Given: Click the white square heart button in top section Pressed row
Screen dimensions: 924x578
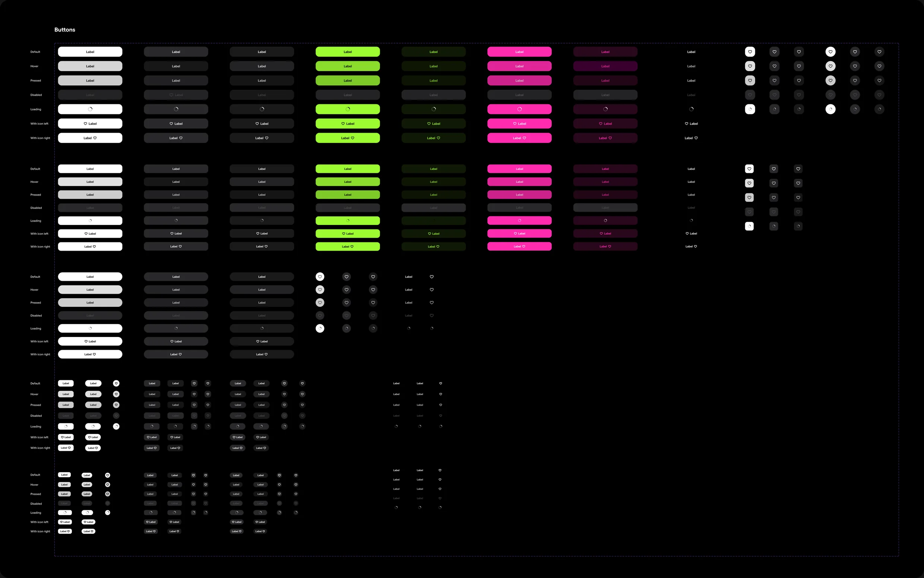Looking at the screenshot, I should coord(750,81).
